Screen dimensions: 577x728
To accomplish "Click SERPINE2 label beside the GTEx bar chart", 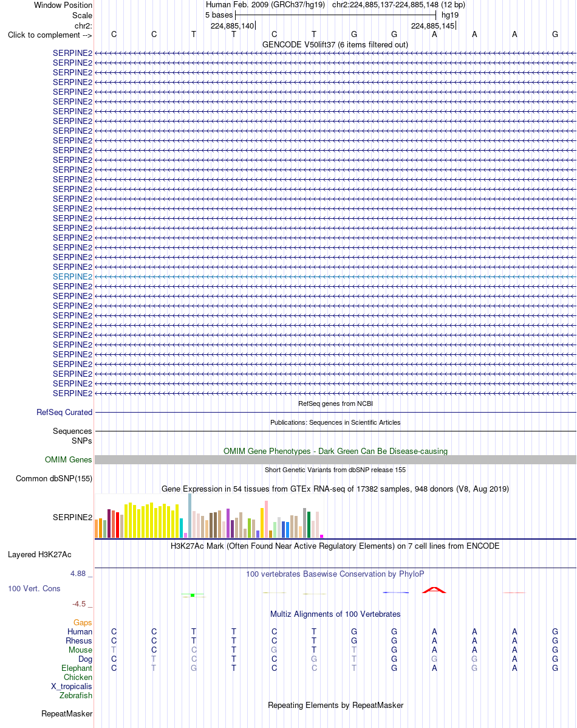I will pos(72,517).
